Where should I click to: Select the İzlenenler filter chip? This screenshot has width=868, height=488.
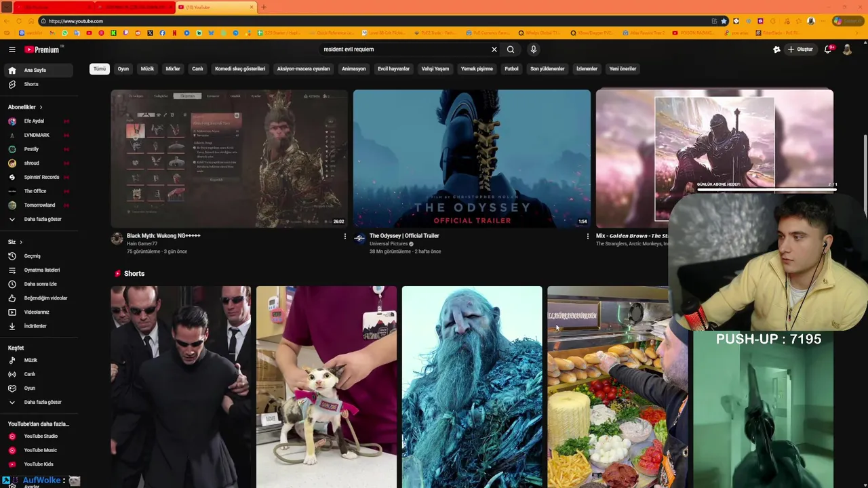[x=587, y=68]
